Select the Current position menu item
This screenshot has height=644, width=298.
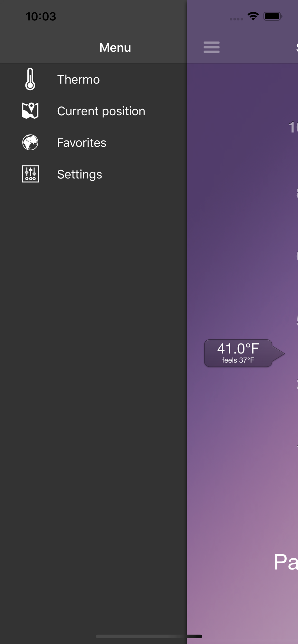click(x=94, y=111)
